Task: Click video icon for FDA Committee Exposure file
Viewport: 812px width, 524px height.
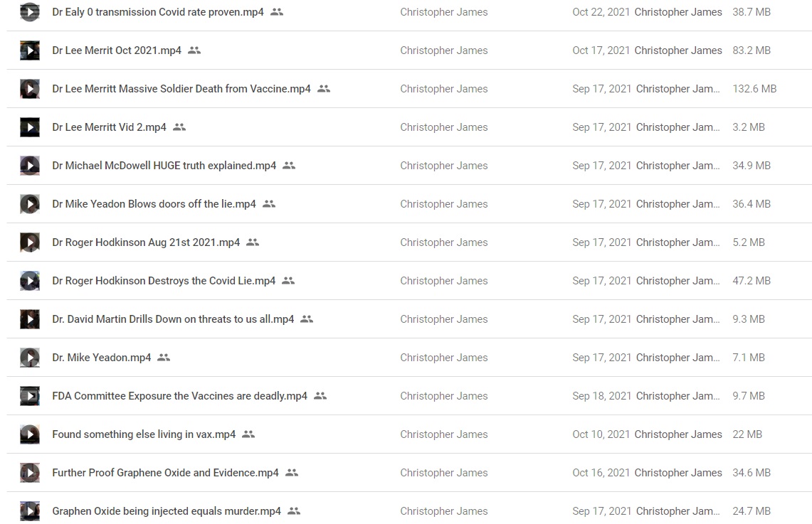Action: point(29,396)
